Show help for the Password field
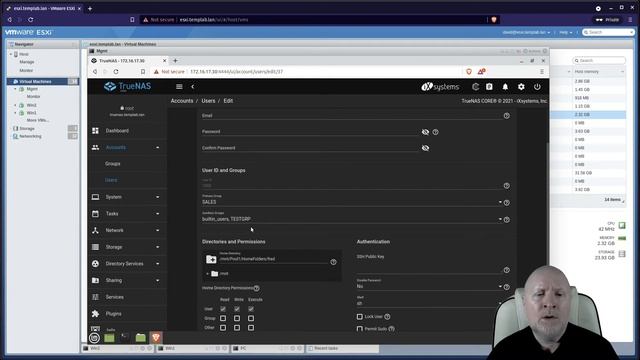Screen dimensions: 640x360 point(436,132)
